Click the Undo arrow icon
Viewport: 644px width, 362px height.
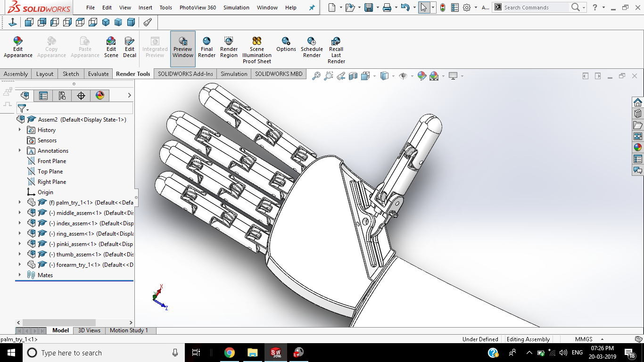[405, 8]
